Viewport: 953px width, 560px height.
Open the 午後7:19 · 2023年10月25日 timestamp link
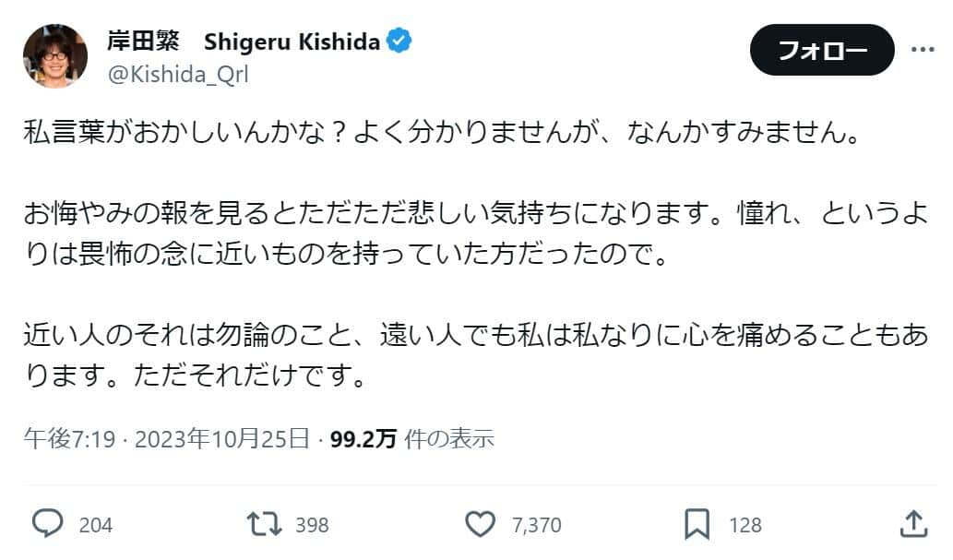click(x=166, y=439)
